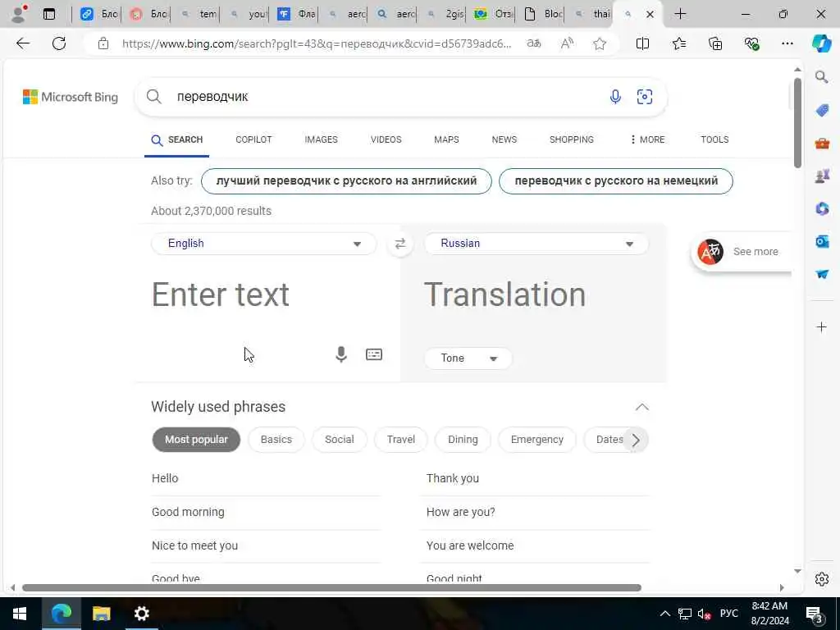The height and width of the screenshot is (630, 840).
Task: Open the TOOLS search option
Action: [714, 139]
